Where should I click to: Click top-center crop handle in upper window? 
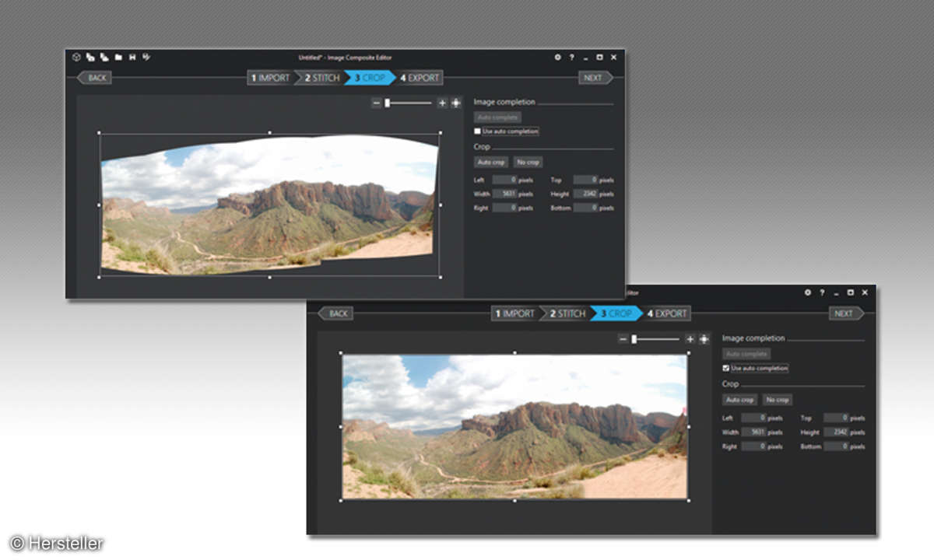269,133
